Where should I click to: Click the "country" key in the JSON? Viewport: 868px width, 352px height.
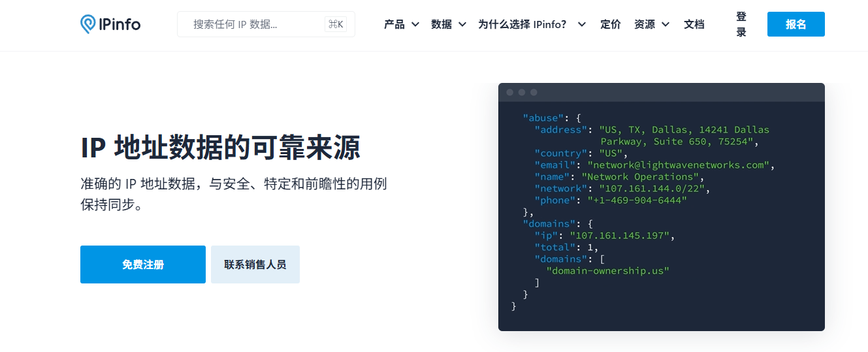point(561,153)
